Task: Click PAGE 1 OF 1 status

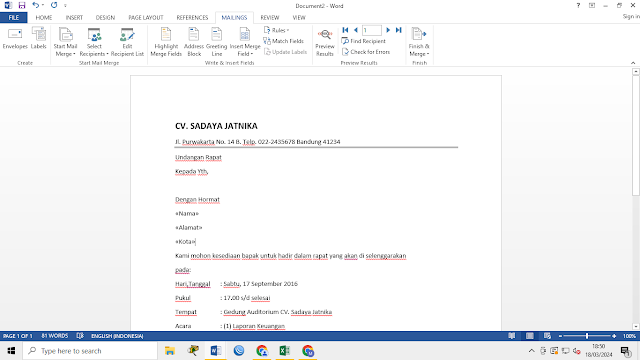Action: (18, 336)
